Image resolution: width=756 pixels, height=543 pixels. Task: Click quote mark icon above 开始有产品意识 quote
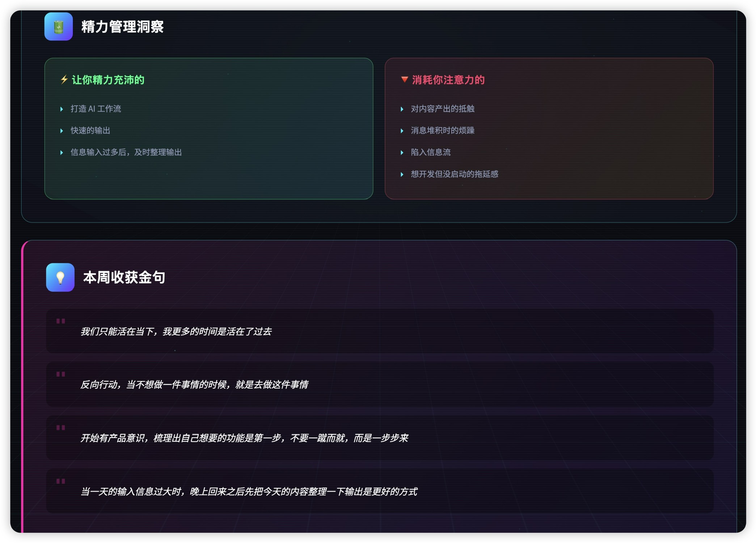60,428
